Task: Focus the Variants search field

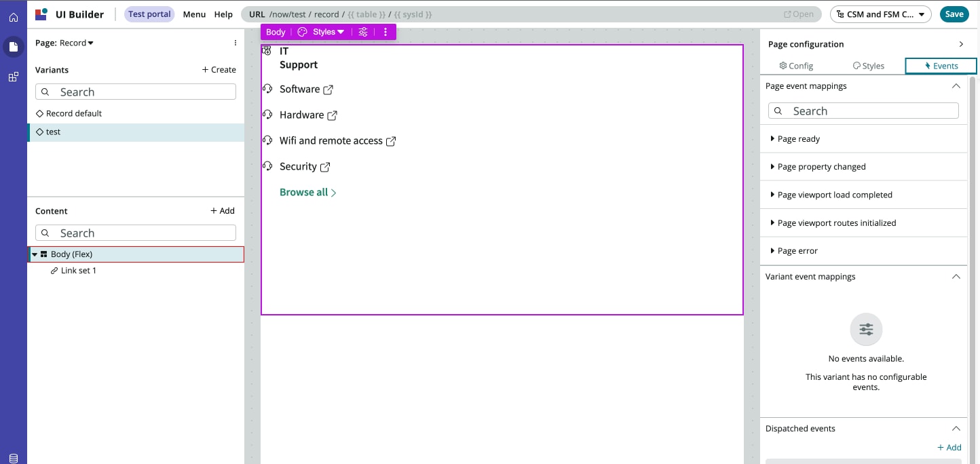Action: [136, 92]
